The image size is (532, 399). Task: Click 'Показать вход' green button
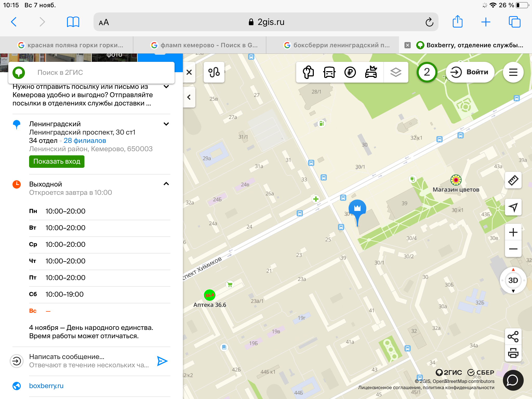point(57,161)
